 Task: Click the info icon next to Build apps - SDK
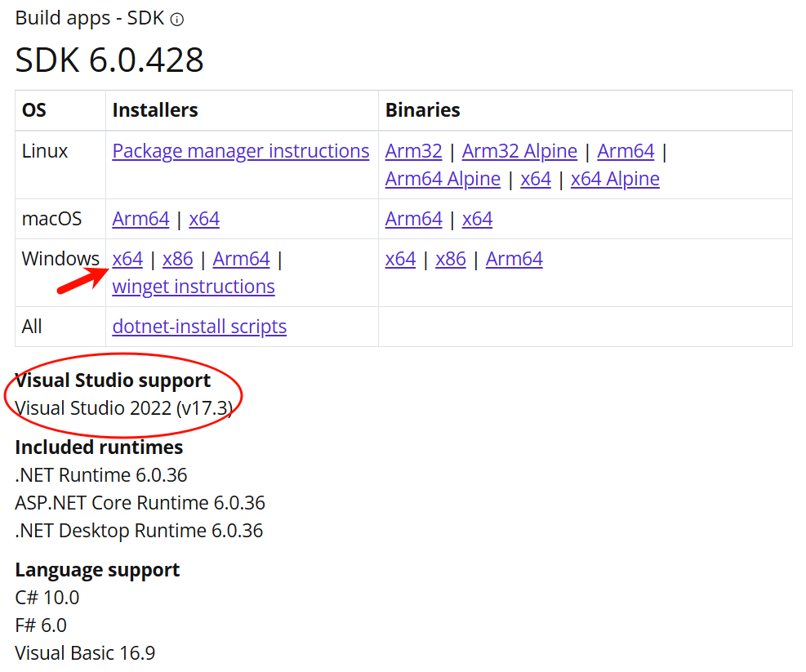(x=177, y=20)
